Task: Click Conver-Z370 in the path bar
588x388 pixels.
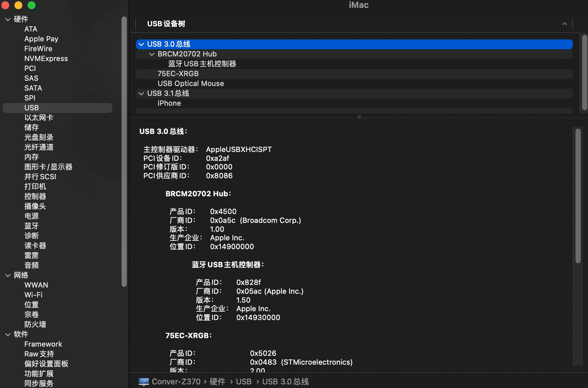Action: (176, 381)
